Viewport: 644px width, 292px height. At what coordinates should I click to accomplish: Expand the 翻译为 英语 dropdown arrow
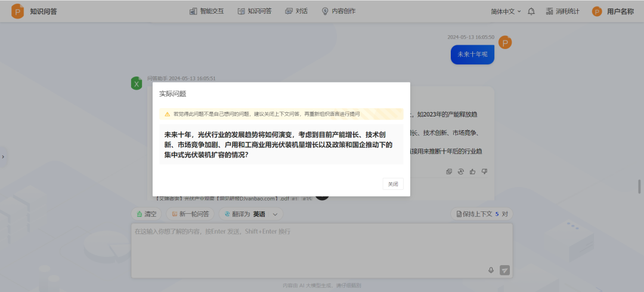(x=275, y=214)
